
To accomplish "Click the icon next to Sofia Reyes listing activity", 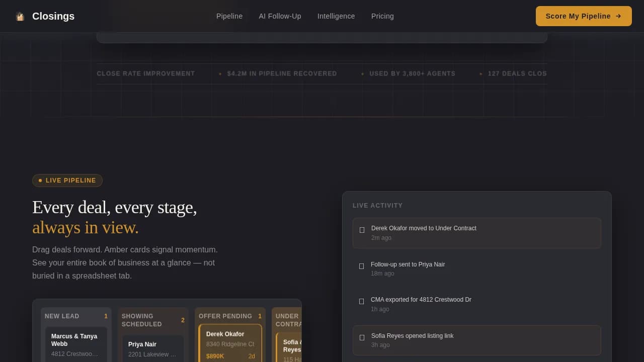I will click(361, 338).
